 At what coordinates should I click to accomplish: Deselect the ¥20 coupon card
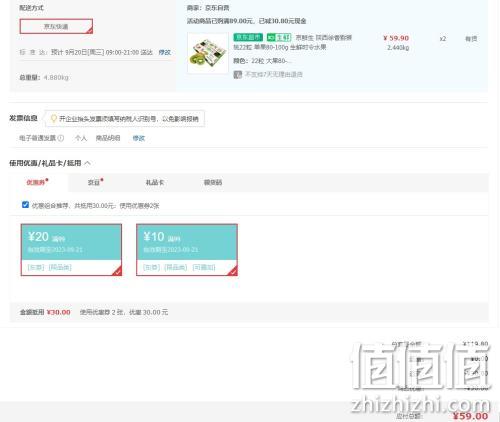tap(71, 250)
